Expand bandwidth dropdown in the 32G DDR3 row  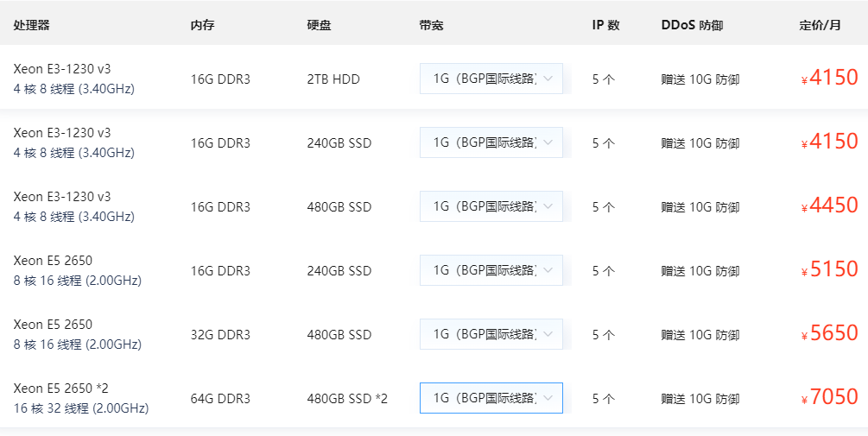coord(491,334)
